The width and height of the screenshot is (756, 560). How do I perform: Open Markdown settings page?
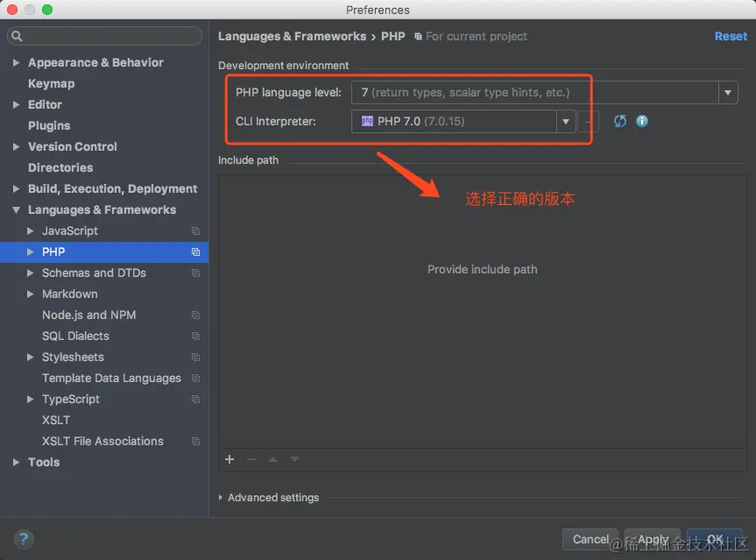tap(70, 294)
